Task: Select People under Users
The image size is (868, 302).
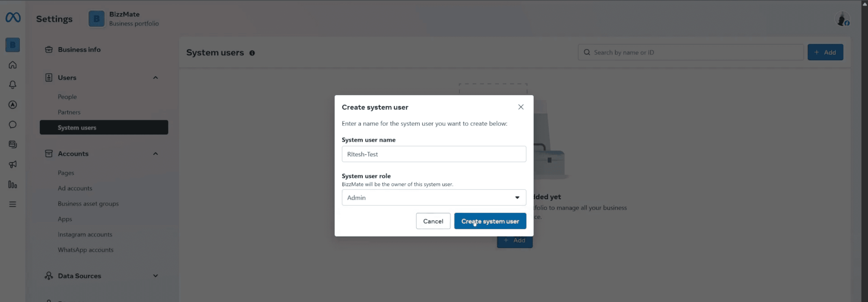Action: (67, 96)
